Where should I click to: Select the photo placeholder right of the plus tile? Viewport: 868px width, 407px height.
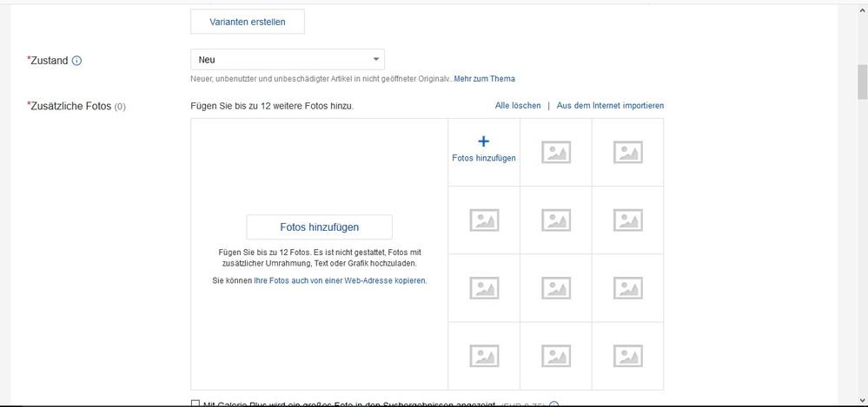tap(555, 152)
